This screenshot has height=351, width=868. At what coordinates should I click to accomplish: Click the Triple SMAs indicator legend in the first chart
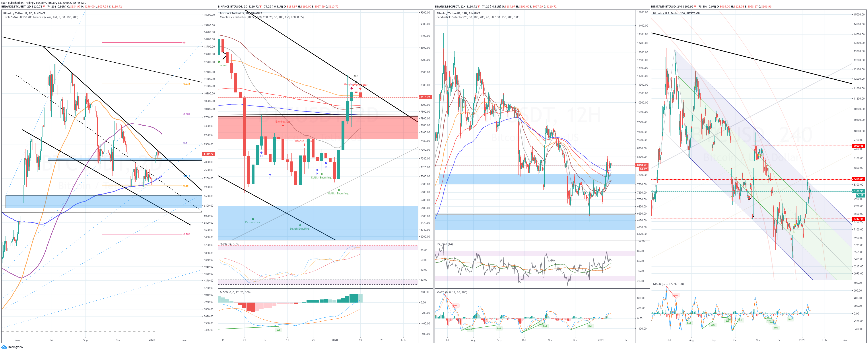click(41, 17)
